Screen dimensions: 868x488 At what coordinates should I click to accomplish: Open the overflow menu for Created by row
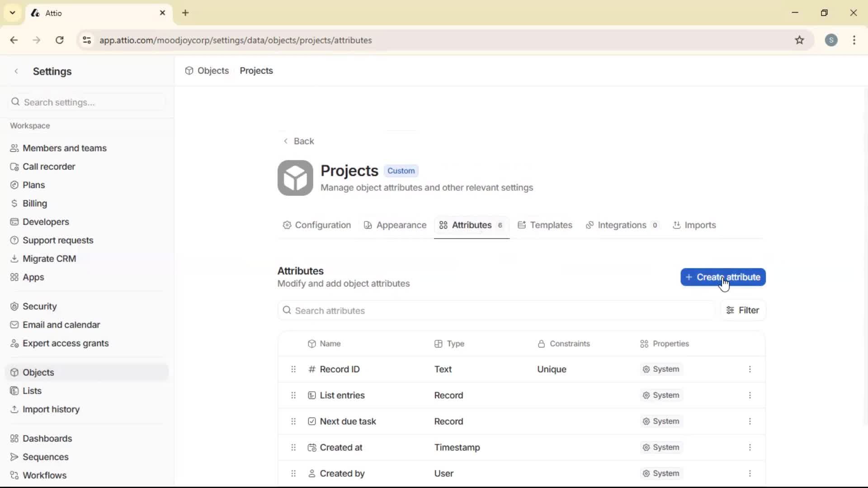750,473
